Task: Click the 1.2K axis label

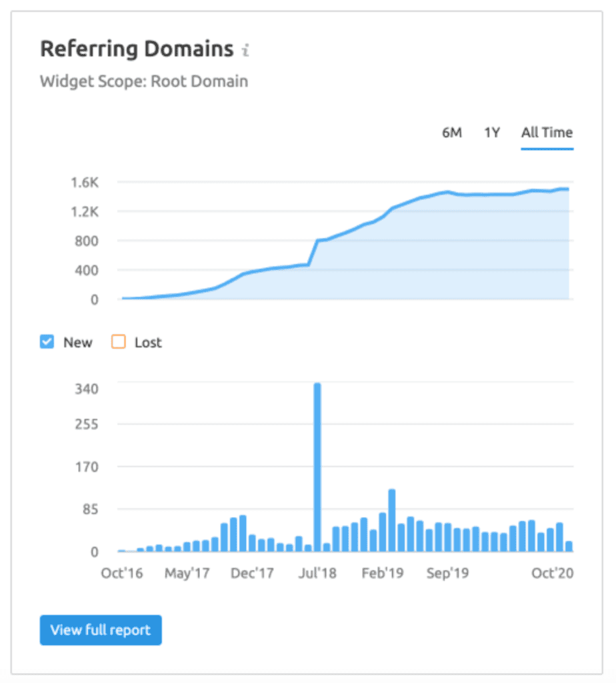Action: point(85,212)
